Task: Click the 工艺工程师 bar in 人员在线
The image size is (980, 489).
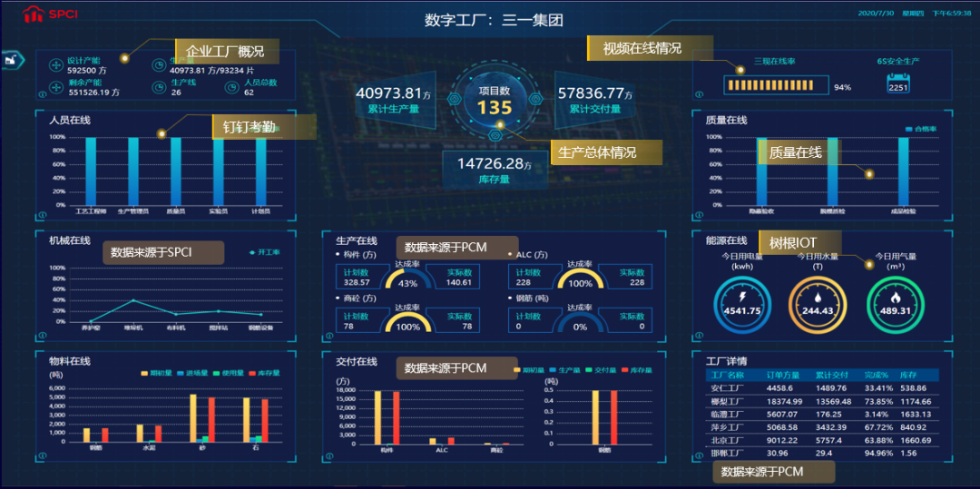Action: 91,171
